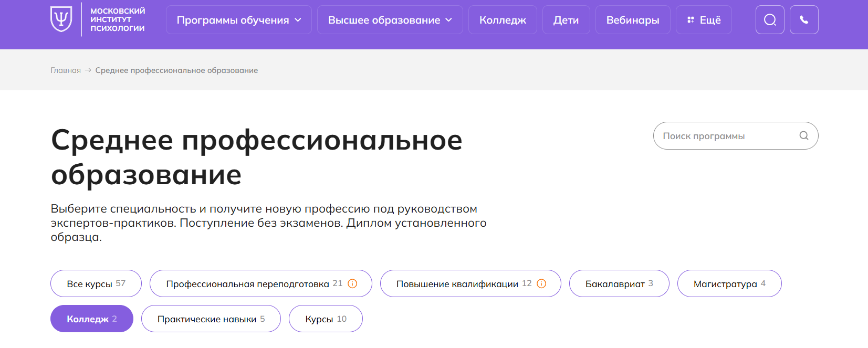Open the Колледж menu item
868x348 pixels.
(x=503, y=20)
